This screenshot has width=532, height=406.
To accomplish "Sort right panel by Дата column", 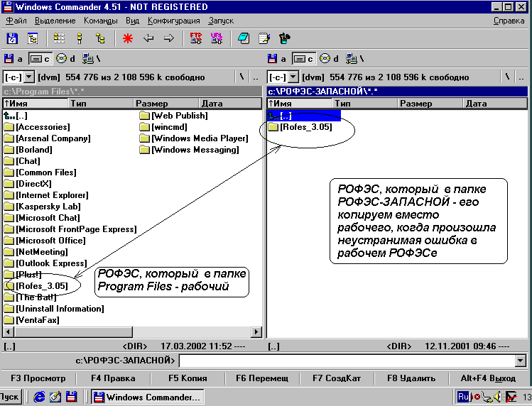I will (494, 104).
